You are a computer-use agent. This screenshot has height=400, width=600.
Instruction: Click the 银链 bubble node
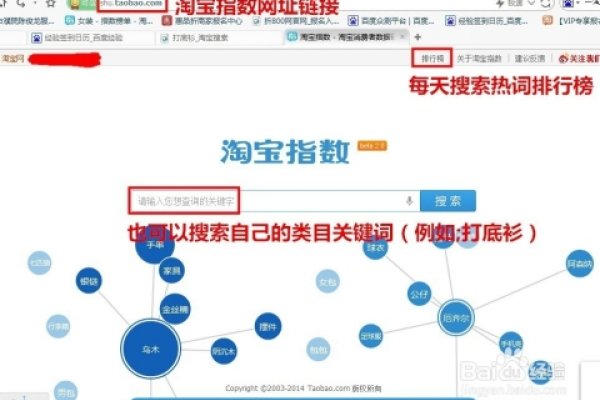tap(89, 281)
